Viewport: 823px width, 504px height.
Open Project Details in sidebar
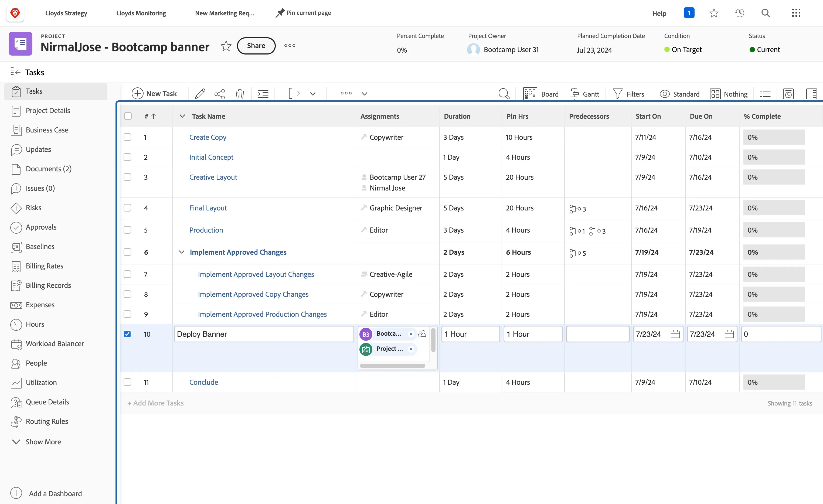48,111
